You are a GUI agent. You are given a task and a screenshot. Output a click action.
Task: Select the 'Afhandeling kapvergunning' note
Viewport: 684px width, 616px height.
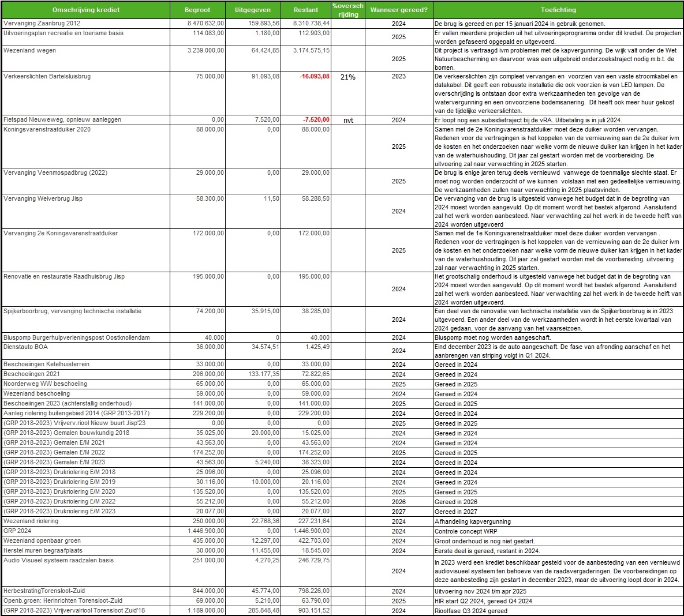pos(472,522)
